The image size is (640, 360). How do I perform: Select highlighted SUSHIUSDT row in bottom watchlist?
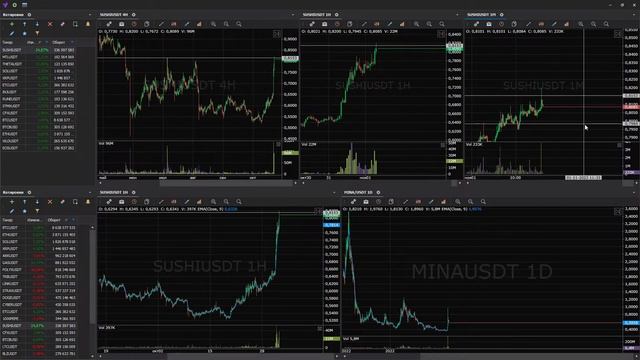point(38,326)
